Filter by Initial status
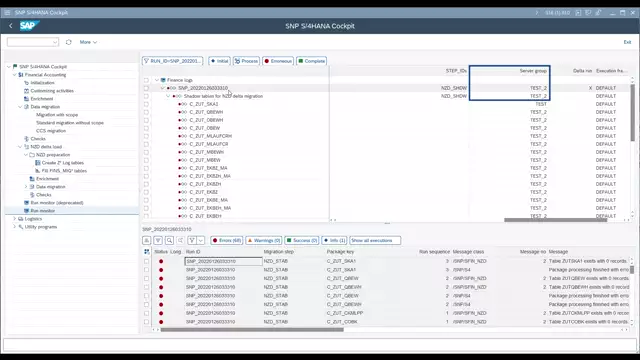The image size is (640, 360). coord(219,61)
